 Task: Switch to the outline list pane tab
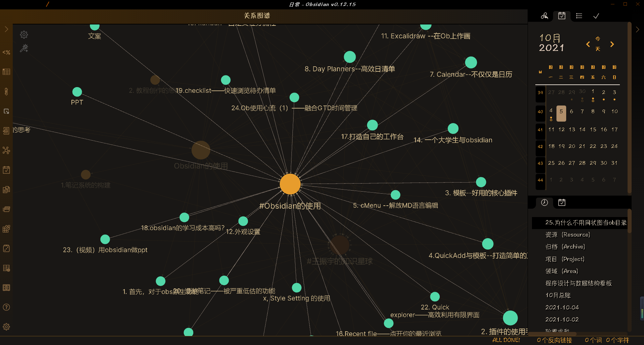[579, 16]
